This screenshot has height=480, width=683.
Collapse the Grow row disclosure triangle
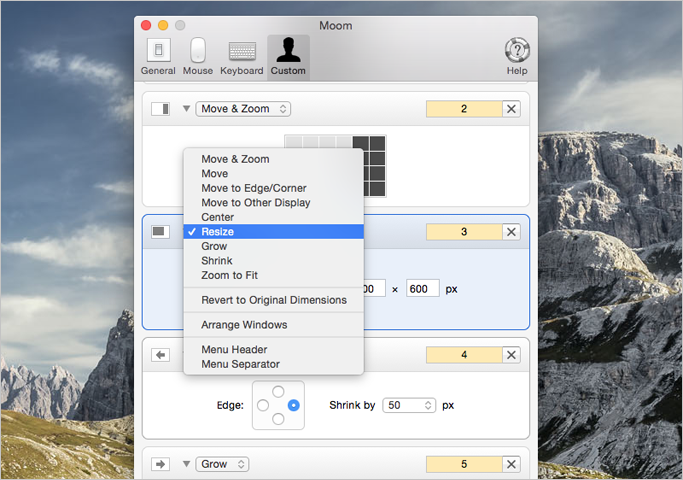[x=186, y=463]
